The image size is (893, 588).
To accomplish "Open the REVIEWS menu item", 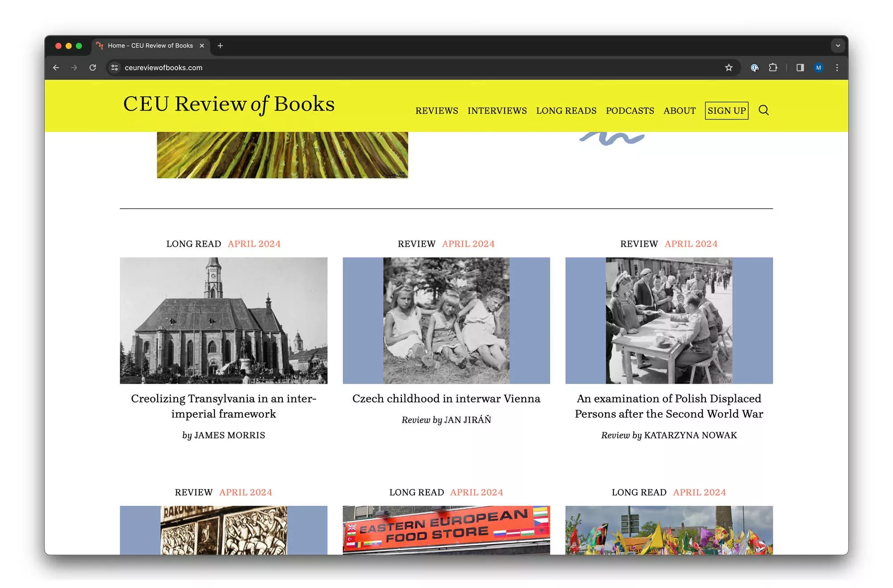I will (436, 111).
